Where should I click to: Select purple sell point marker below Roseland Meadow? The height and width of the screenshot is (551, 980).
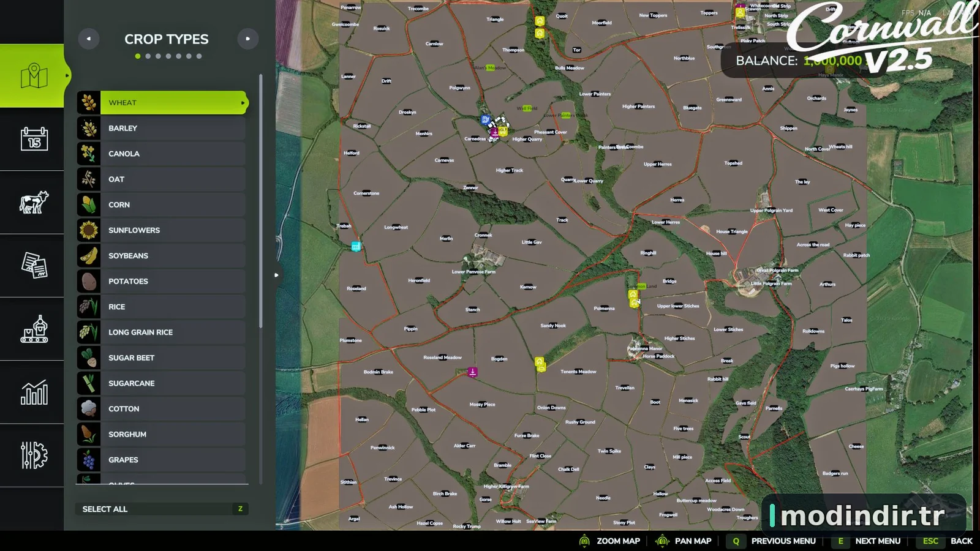pos(473,372)
